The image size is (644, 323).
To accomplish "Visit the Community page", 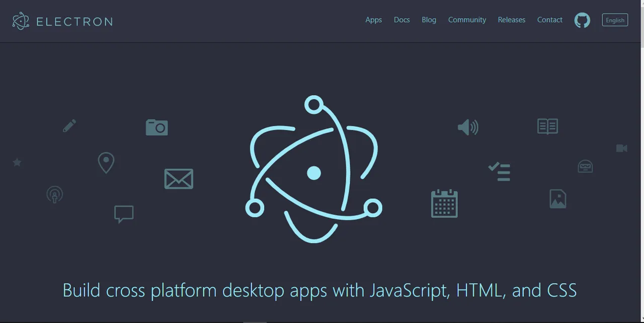I will [467, 20].
